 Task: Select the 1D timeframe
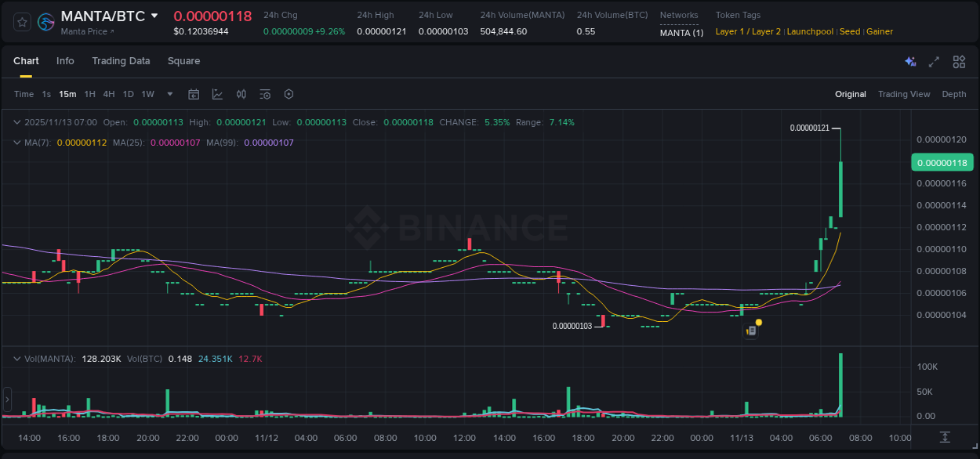click(128, 94)
